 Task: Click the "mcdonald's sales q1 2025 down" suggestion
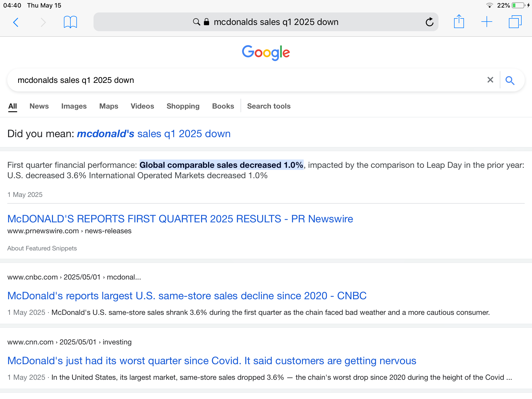click(154, 134)
